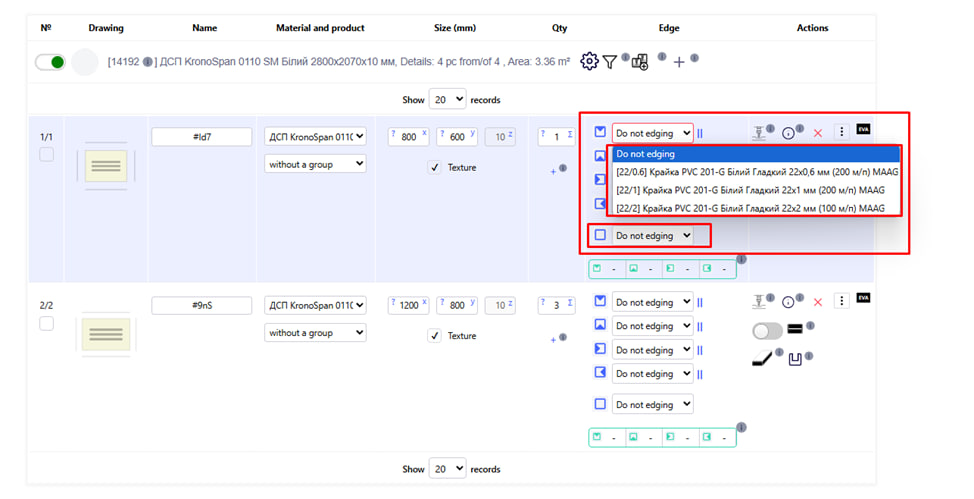Open material dropdown for part #ld7

tap(316, 137)
